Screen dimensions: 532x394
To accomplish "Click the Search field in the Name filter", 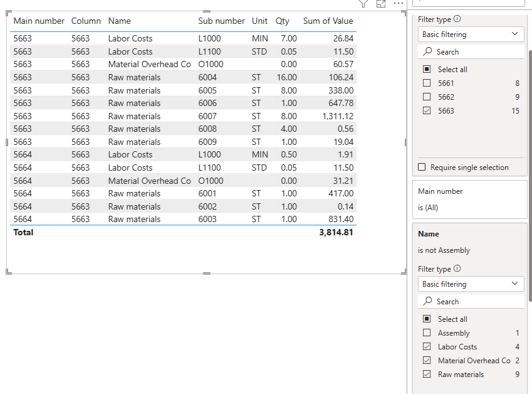I will 471,302.
